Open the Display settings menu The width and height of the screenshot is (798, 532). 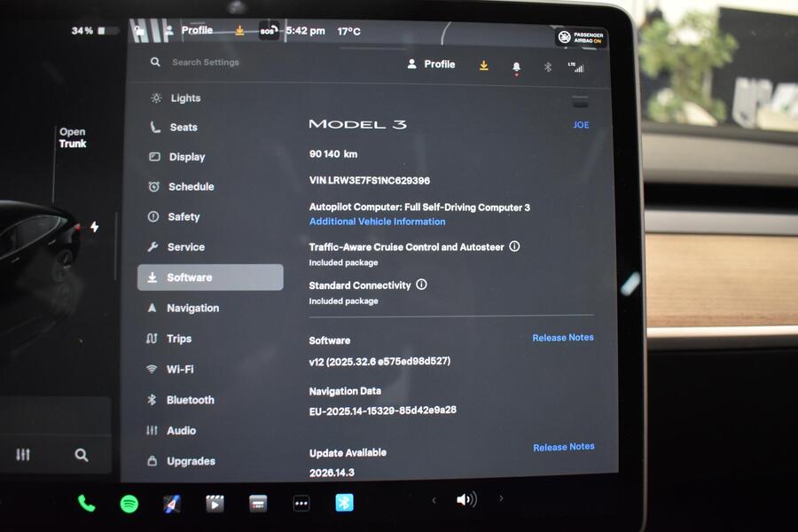point(177,157)
